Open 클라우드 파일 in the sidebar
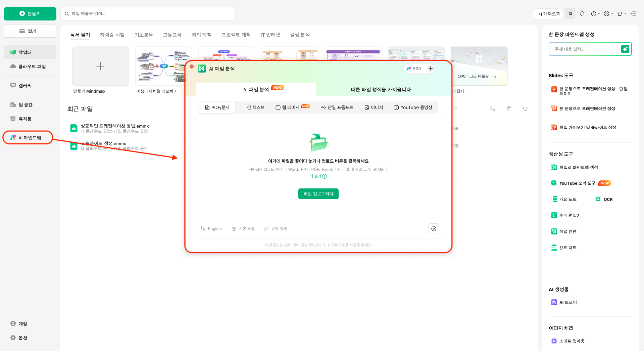The image size is (644, 351). (30, 66)
